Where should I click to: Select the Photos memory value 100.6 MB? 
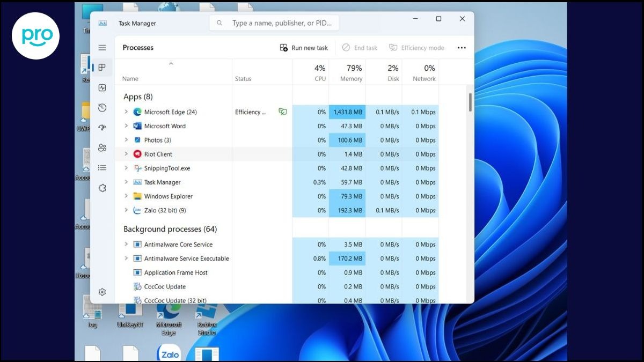pos(347,140)
